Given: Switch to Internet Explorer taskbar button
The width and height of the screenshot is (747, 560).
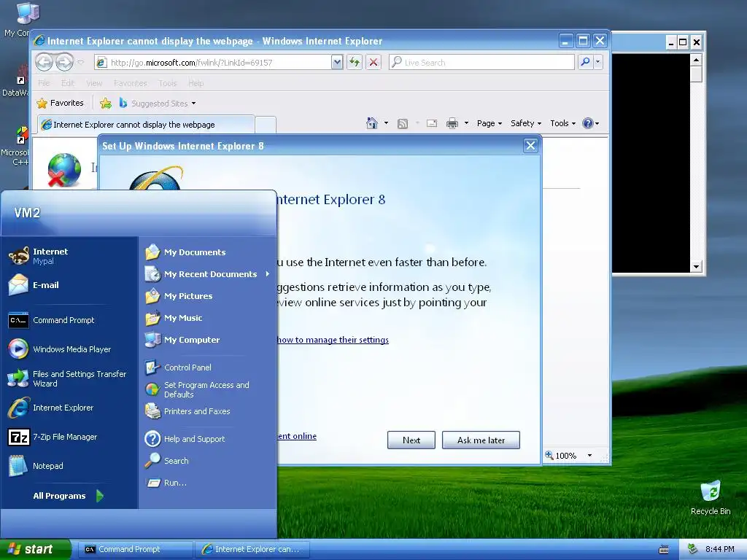Looking at the screenshot, I should 252,550.
